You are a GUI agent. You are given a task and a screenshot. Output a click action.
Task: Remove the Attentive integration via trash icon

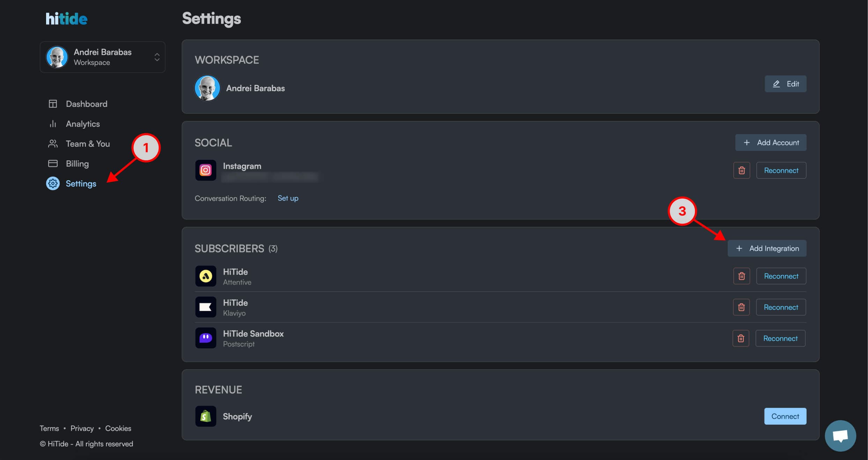741,276
